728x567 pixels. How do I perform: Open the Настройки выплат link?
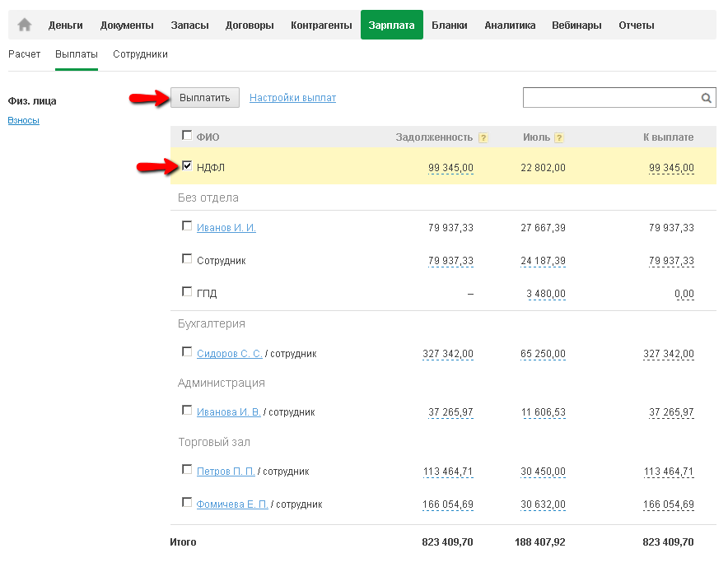292,98
